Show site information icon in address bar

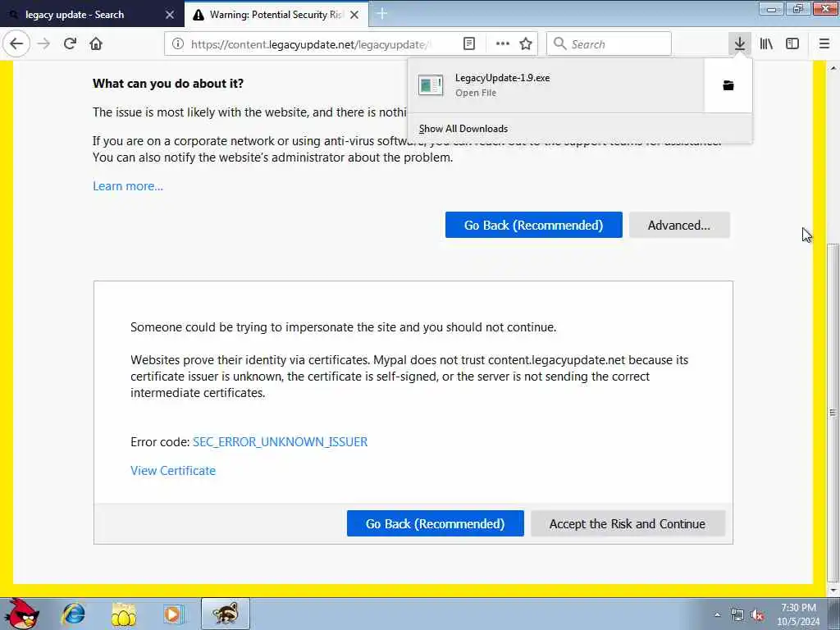point(178,44)
